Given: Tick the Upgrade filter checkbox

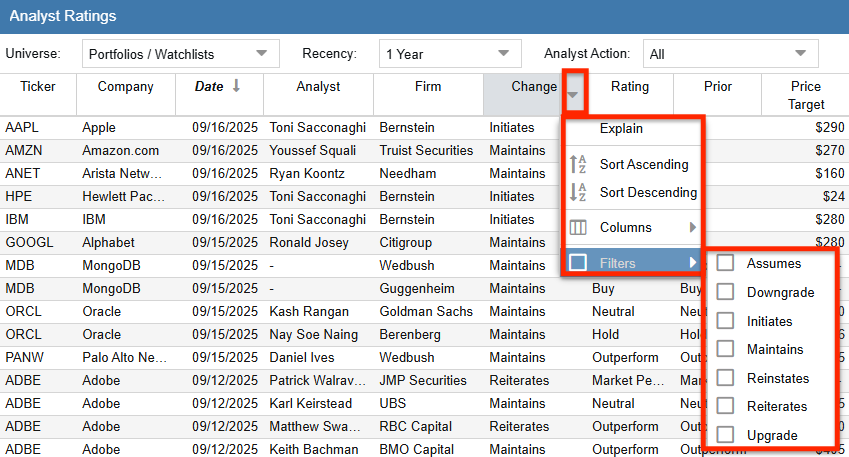Looking at the screenshot, I should 725,434.
